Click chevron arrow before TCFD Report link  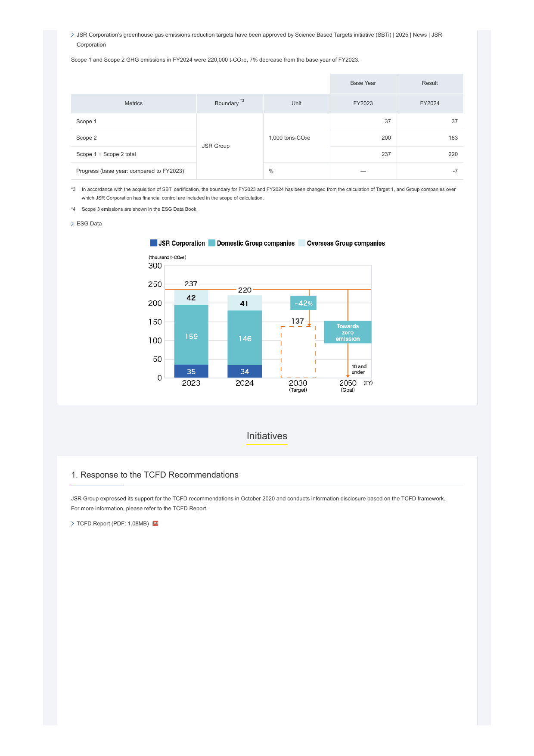(x=72, y=524)
